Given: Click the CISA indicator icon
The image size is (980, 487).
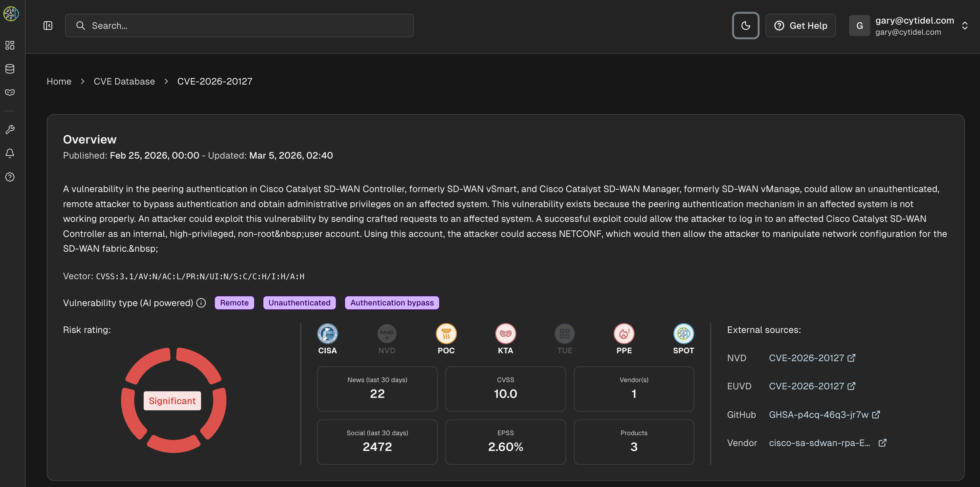Looking at the screenshot, I should [x=327, y=334].
